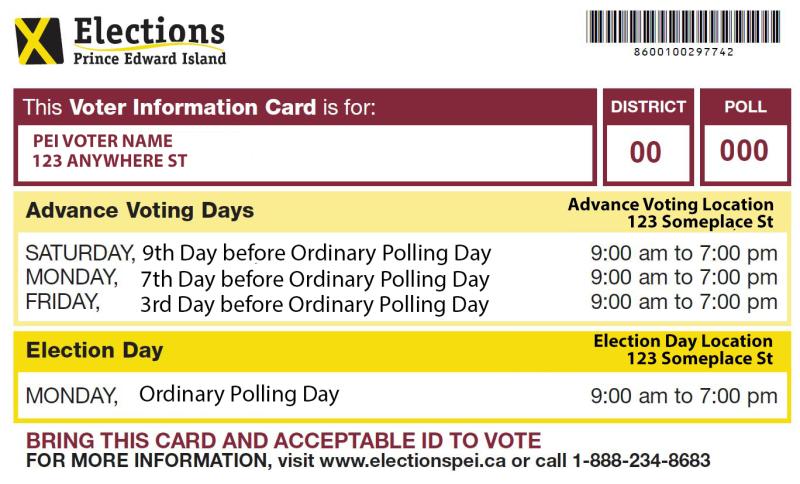Click the yellow X Elections PEI logo icon

coord(39,41)
